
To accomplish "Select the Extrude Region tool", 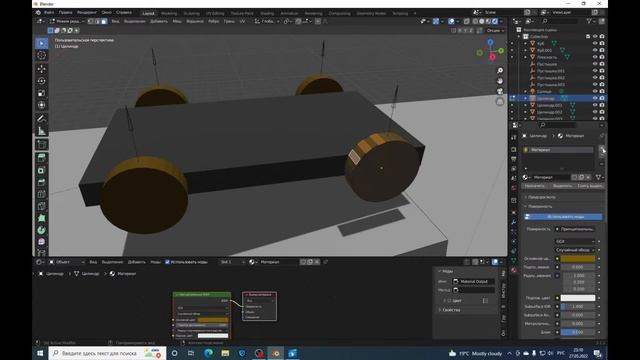I will pos(42,158).
